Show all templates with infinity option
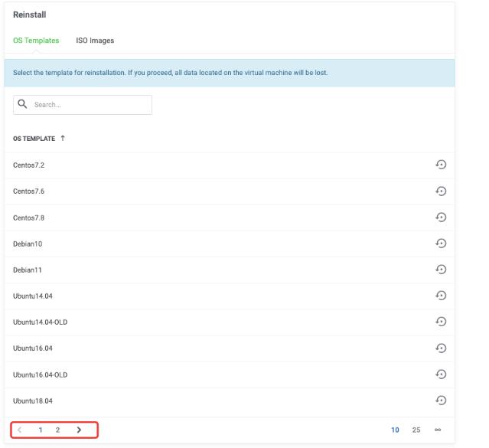 coord(438,430)
